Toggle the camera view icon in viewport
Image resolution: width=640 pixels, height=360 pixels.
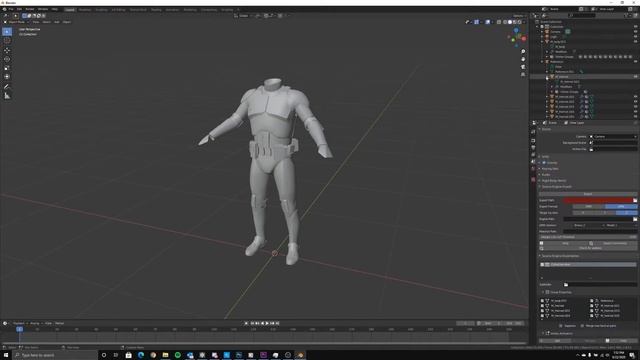(523, 67)
